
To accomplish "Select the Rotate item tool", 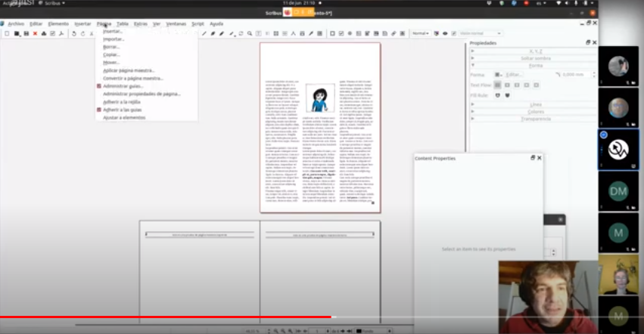I will 241,34.
